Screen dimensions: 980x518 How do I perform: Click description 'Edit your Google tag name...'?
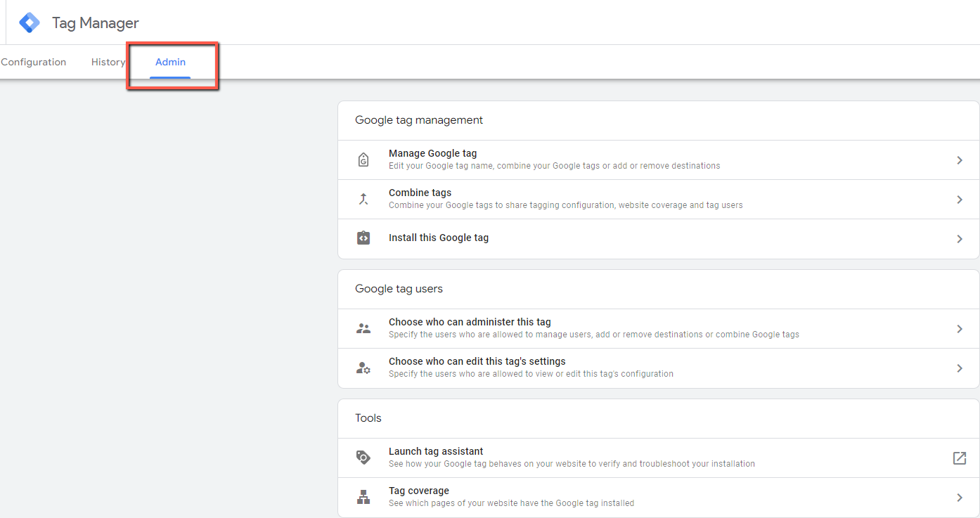(554, 166)
